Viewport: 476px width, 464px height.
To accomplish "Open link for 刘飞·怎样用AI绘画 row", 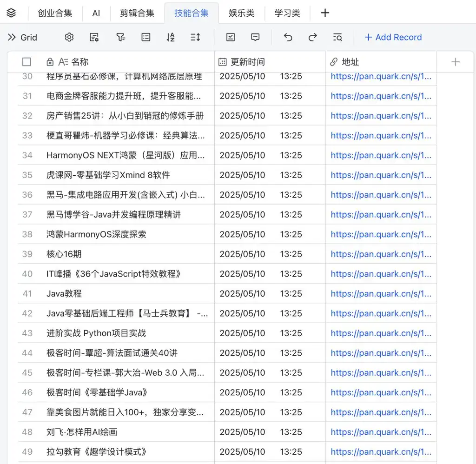I will pos(381,432).
